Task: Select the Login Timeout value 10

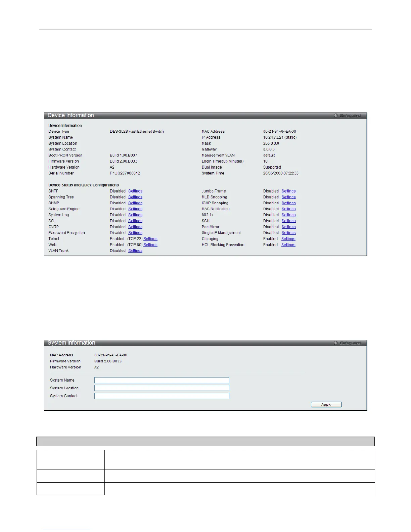Action: pos(266,161)
